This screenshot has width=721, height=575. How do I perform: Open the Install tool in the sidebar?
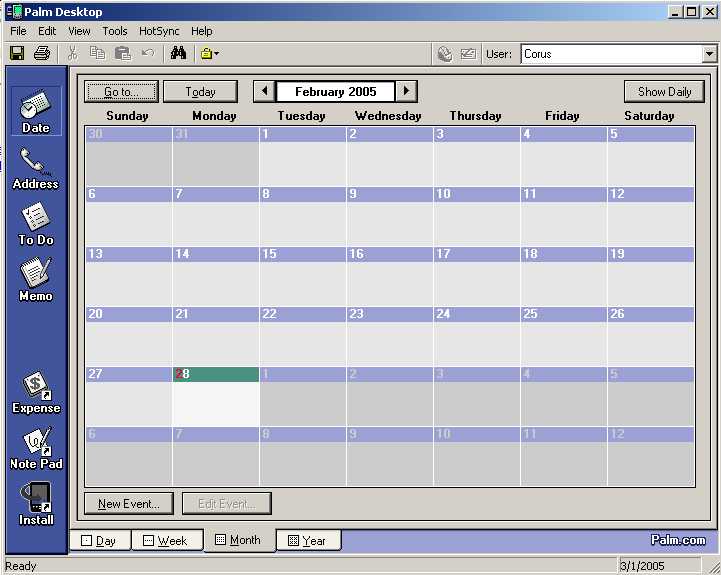click(x=36, y=504)
